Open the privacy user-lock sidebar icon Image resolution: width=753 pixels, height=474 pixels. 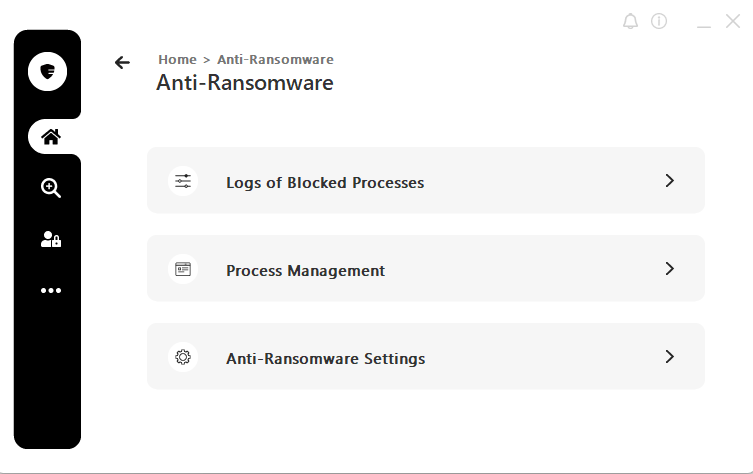coord(51,239)
